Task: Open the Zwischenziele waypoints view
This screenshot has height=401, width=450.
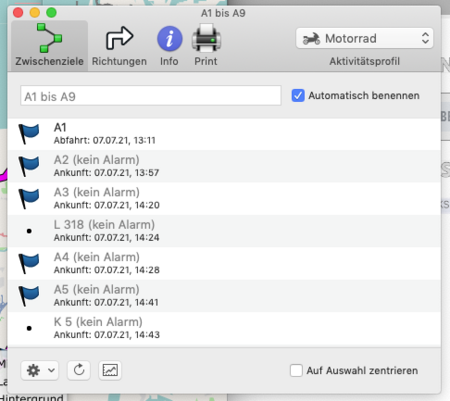Action: [49, 45]
